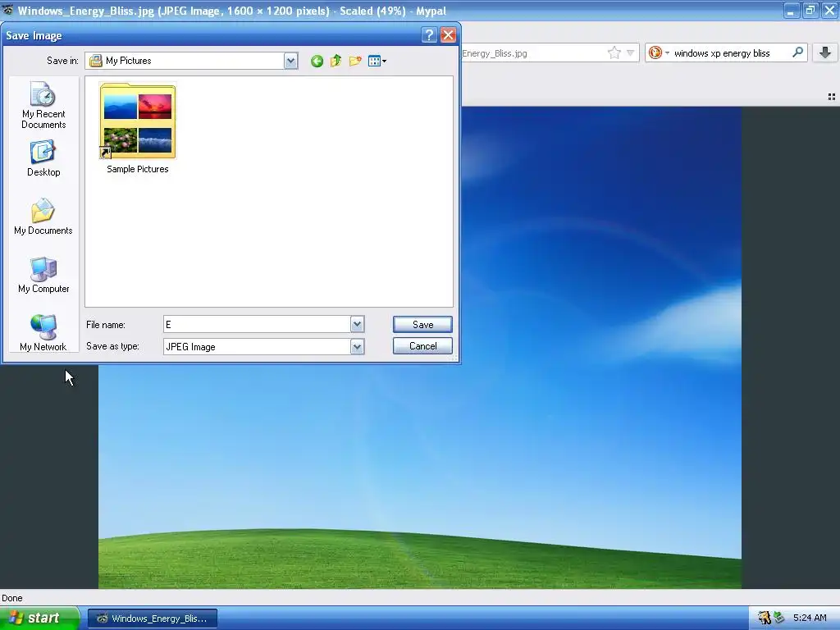Expand the Save in location dropdown

(x=290, y=61)
